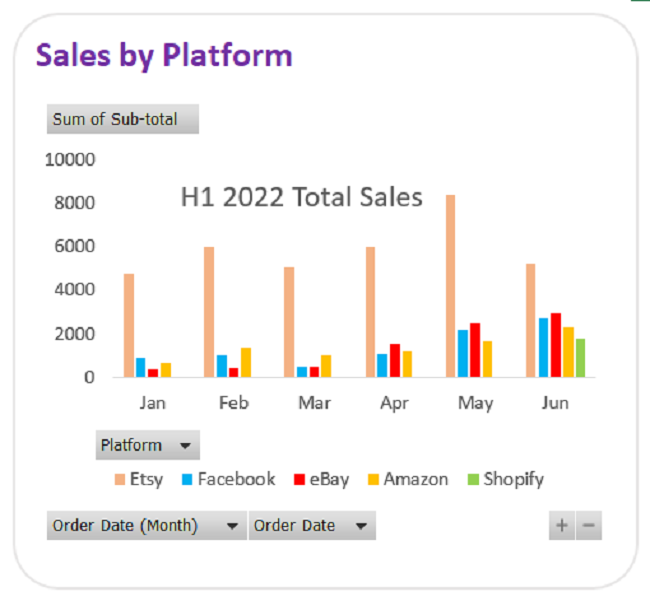Select the Jan Etsy bar
The height and width of the screenshot is (601, 650).
[x=128, y=325]
